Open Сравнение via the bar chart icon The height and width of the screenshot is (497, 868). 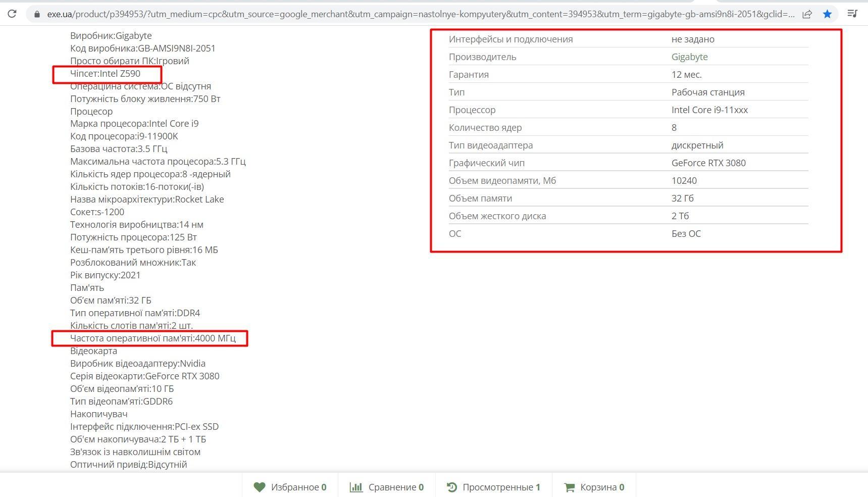(356, 487)
